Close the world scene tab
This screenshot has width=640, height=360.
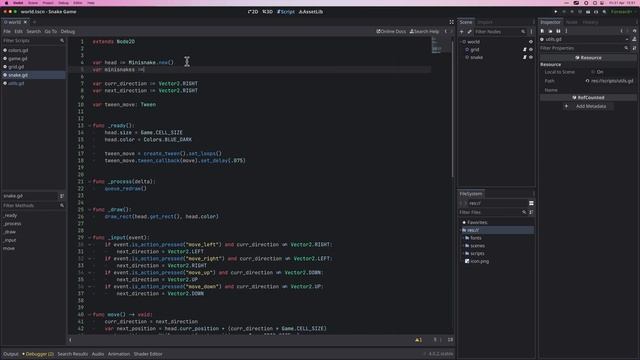25,22
